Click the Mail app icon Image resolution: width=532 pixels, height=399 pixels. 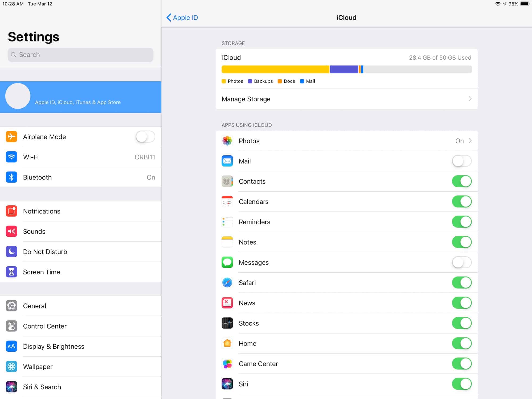point(227,161)
